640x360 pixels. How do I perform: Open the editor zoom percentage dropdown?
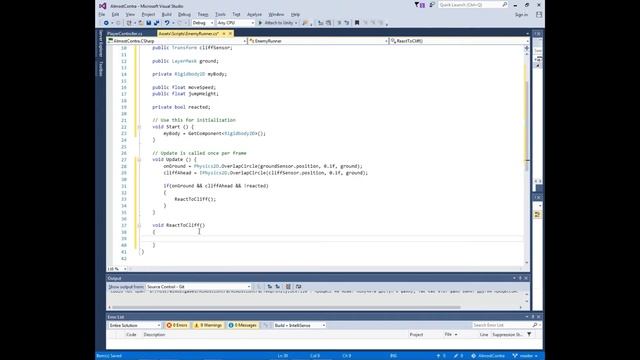[x=117, y=269]
